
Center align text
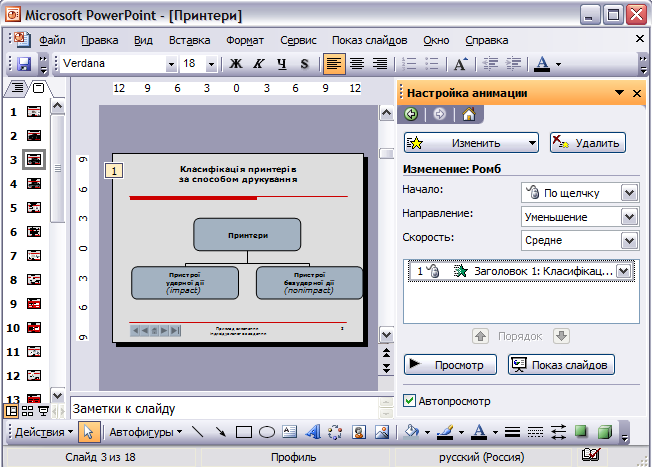pyautogui.click(x=357, y=64)
